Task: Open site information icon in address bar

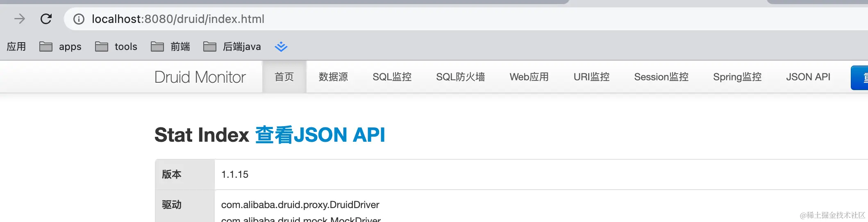Action: pos(79,19)
